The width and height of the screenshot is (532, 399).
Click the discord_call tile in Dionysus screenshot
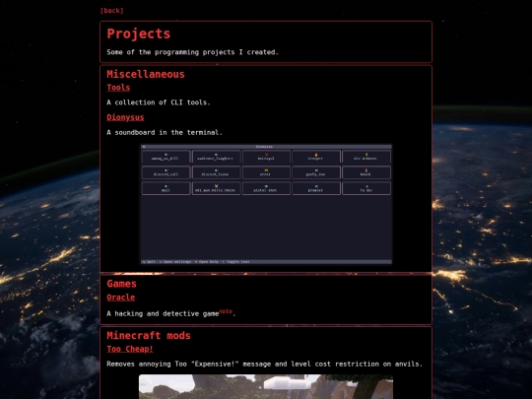tap(166, 172)
